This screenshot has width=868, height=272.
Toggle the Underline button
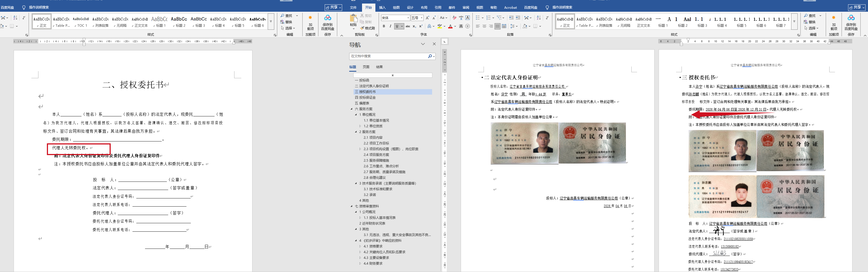pos(397,26)
